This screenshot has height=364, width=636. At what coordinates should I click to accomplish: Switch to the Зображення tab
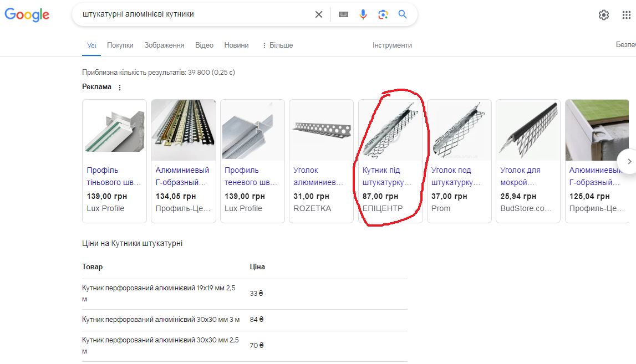pyautogui.click(x=164, y=45)
